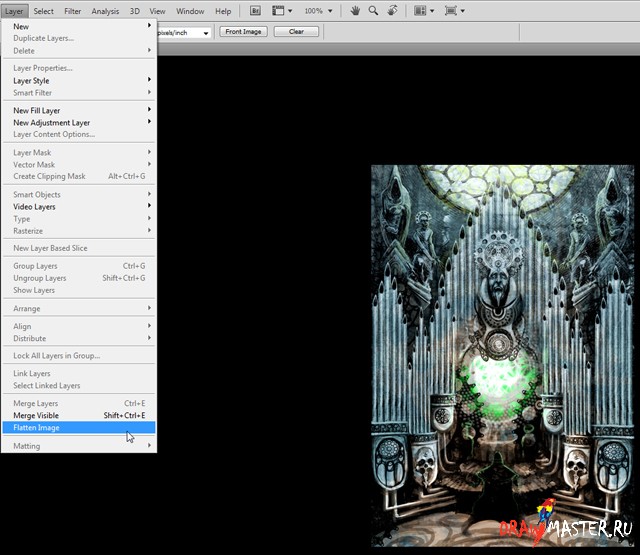Open the Arrange Documents icon
Screen dimensions: 640x555
tap(420, 11)
